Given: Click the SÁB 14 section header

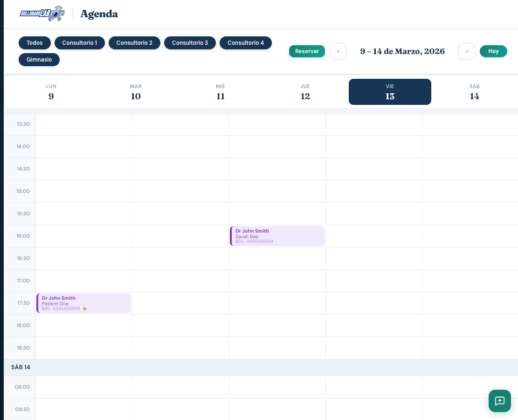Looking at the screenshot, I should pos(21,367).
